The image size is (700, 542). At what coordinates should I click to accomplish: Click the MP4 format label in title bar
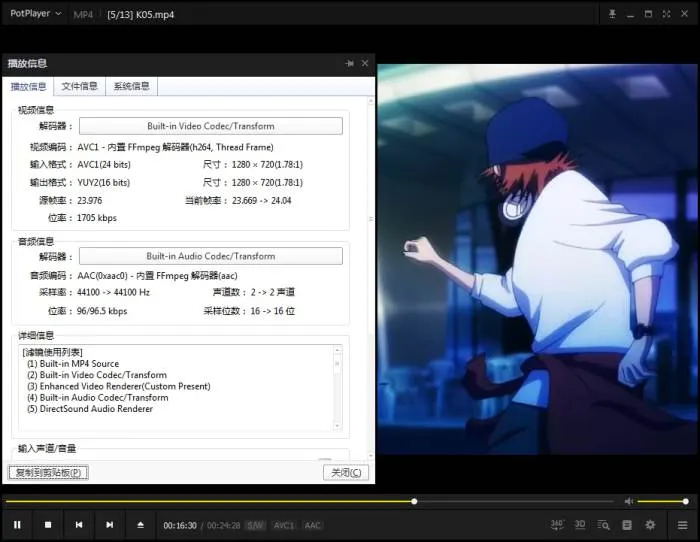83,14
